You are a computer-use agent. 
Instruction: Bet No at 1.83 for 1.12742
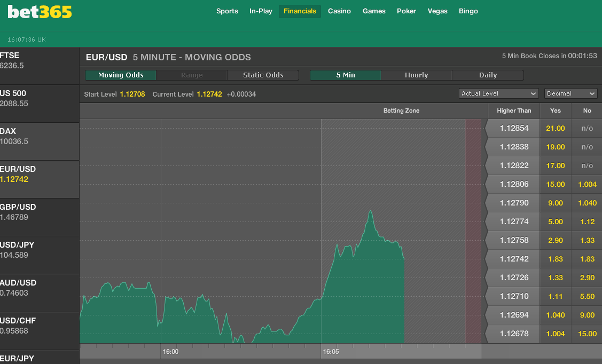587,259
